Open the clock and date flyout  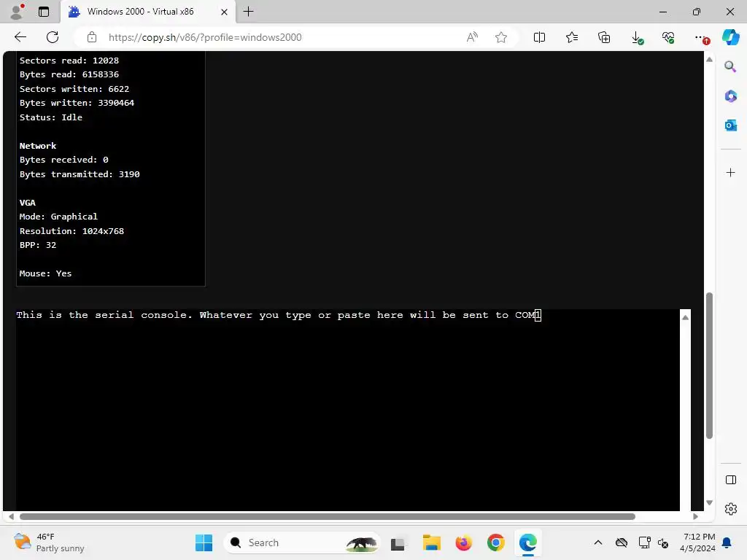(697, 542)
